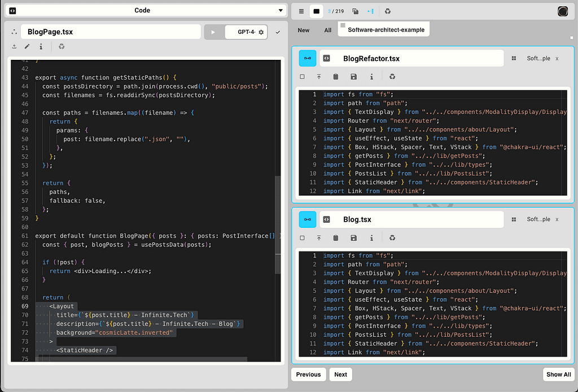
Task: Select the New tab
Action: point(303,30)
